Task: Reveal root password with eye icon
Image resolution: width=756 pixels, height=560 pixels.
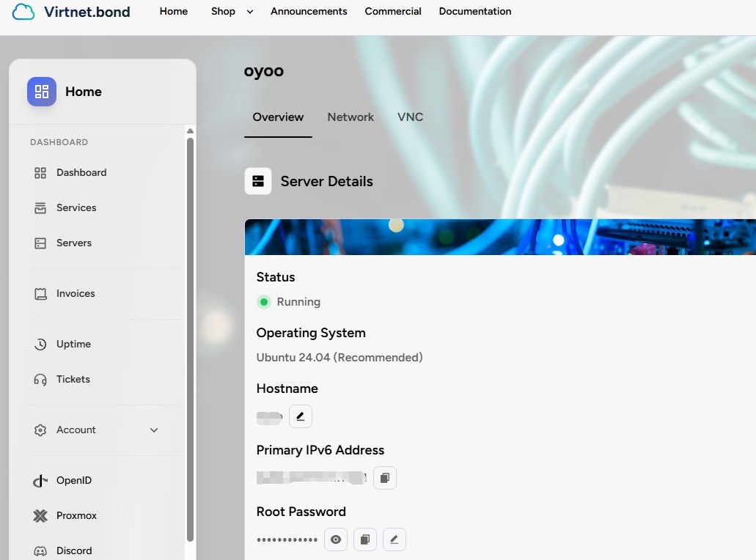Action: click(336, 539)
